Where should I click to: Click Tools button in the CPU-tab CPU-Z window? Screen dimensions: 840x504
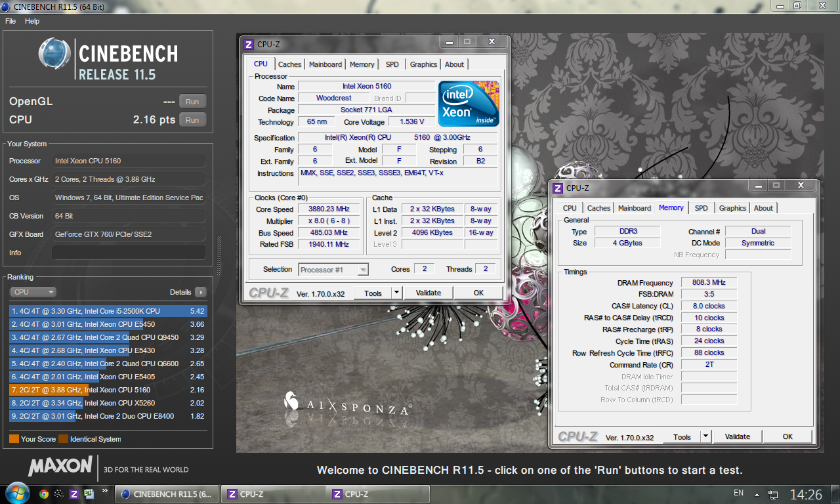coord(373,293)
